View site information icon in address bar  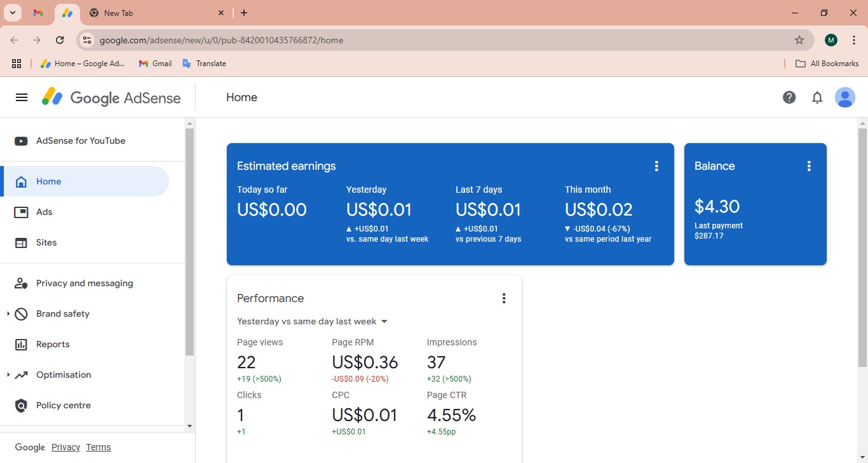pyautogui.click(x=87, y=40)
